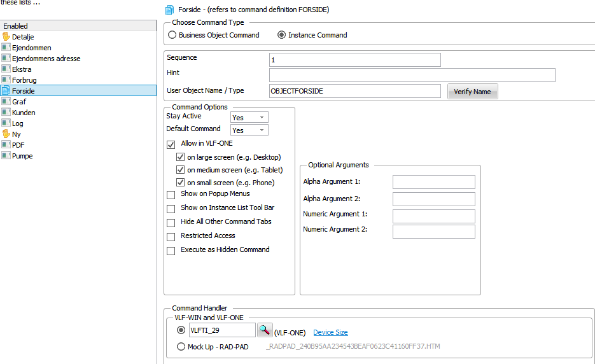Open the Default Command dropdown
This screenshot has height=364, width=595.
coord(249,130)
